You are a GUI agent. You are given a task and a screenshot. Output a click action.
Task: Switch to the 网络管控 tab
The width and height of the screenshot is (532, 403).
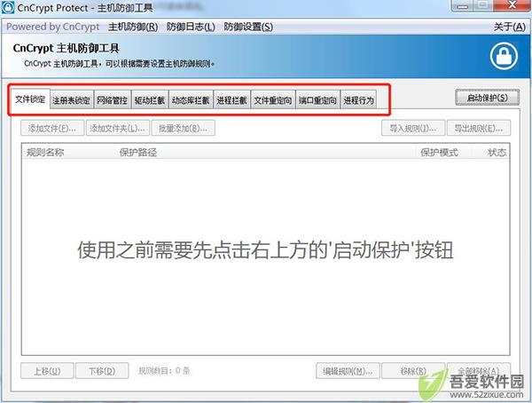click(x=113, y=100)
